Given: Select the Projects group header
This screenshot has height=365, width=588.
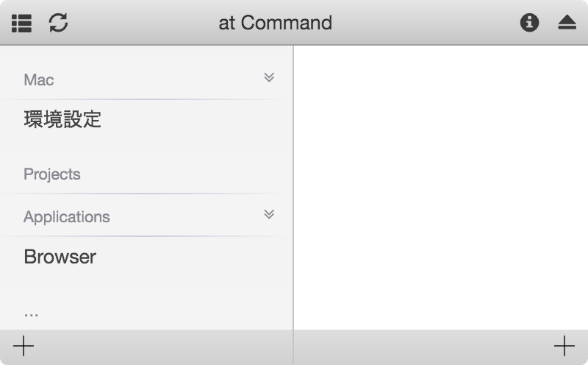Looking at the screenshot, I should coord(146,174).
